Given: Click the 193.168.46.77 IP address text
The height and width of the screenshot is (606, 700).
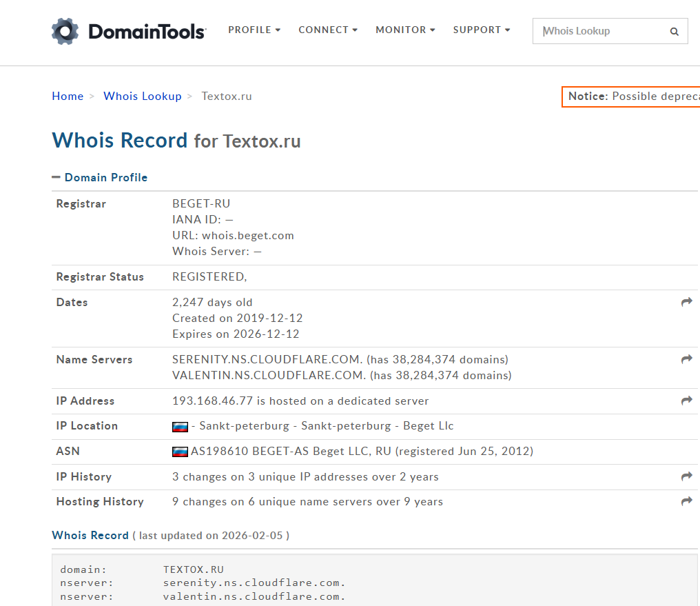Looking at the screenshot, I should click(x=212, y=401).
